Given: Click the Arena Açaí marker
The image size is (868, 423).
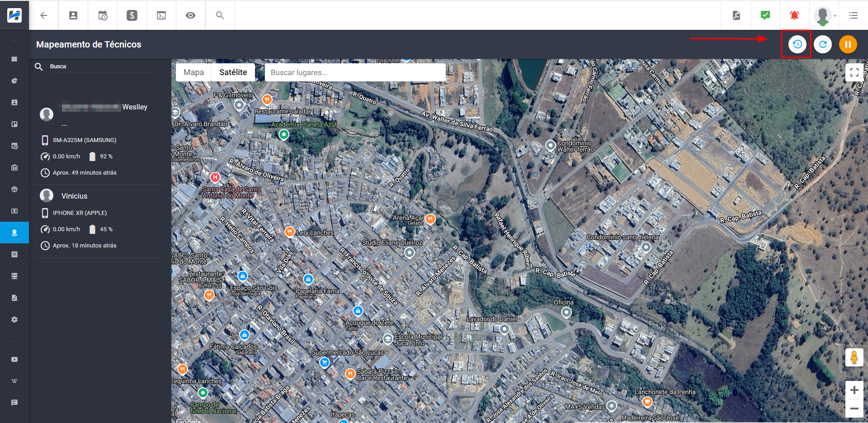Looking at the screenshot, I should click(430, 219).
